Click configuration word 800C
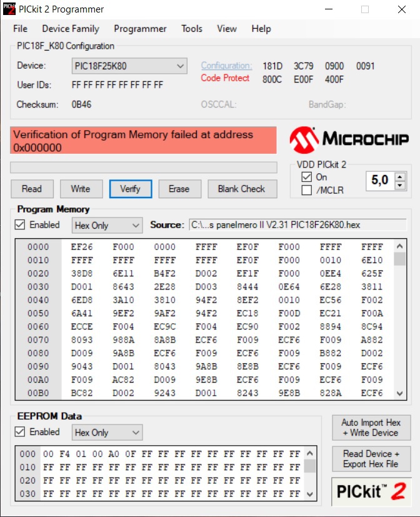 (x=272, y=79)
